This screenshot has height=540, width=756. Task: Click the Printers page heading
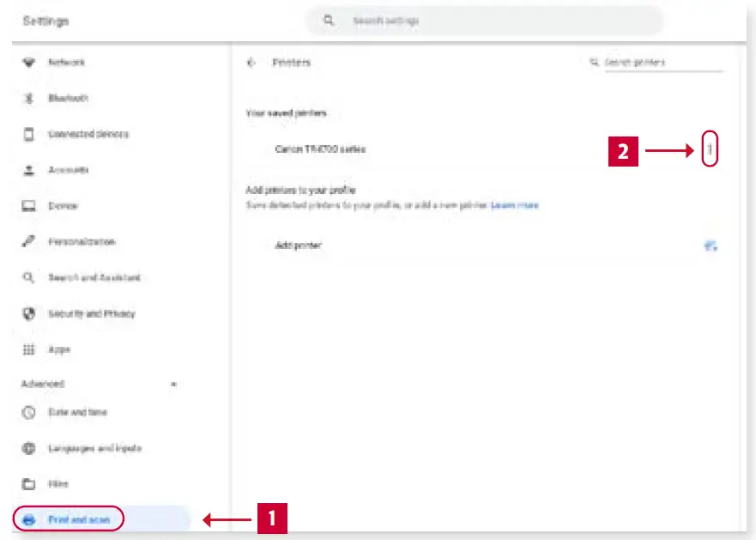pos(292,63)
